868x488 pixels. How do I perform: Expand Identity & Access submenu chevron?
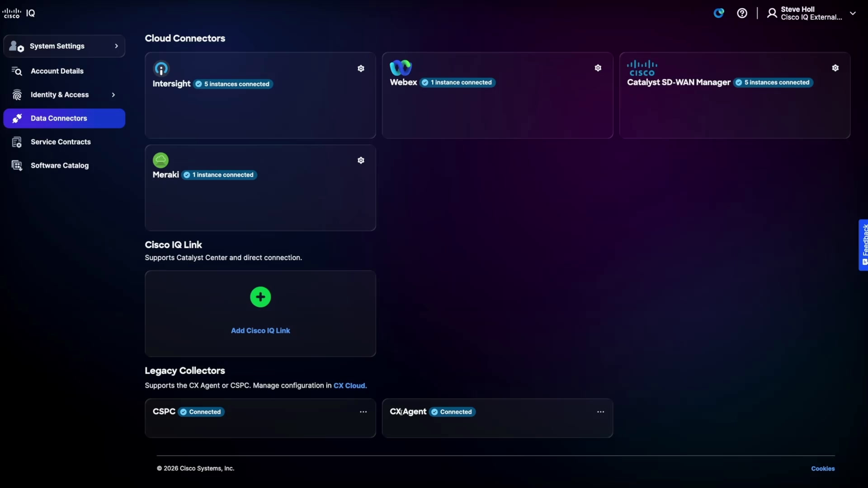click(x=113, y=95)
